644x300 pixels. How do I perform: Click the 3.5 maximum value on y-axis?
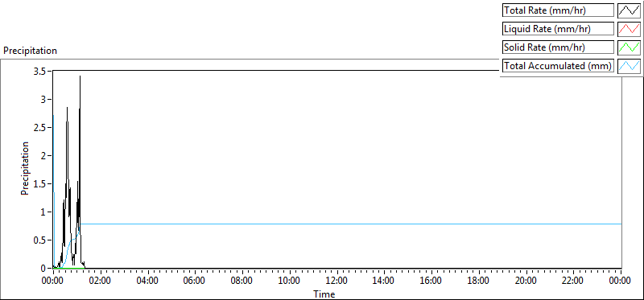[x=43, y=71]
